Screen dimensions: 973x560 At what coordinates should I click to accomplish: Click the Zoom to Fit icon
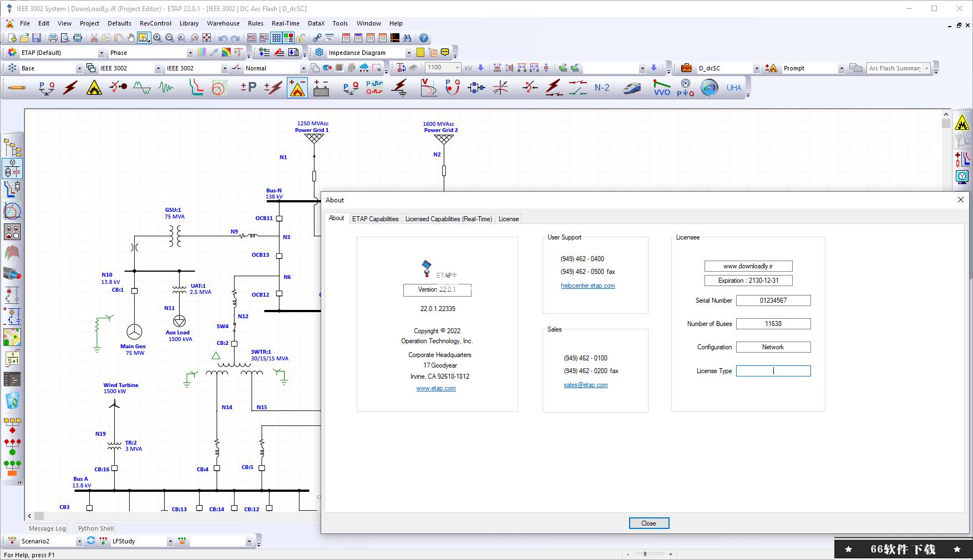pyautogui.click(x=207, y=38)
